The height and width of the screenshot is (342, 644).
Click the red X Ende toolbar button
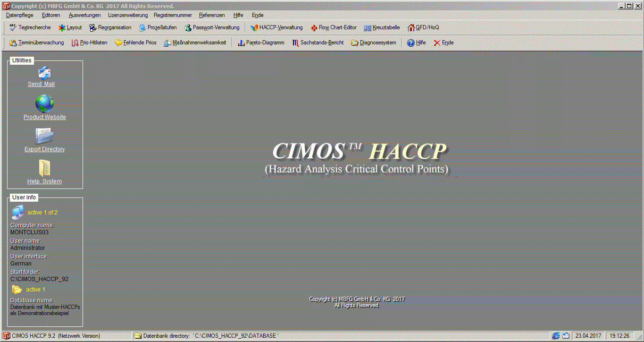pyautogui.click(x=443, y=43)
